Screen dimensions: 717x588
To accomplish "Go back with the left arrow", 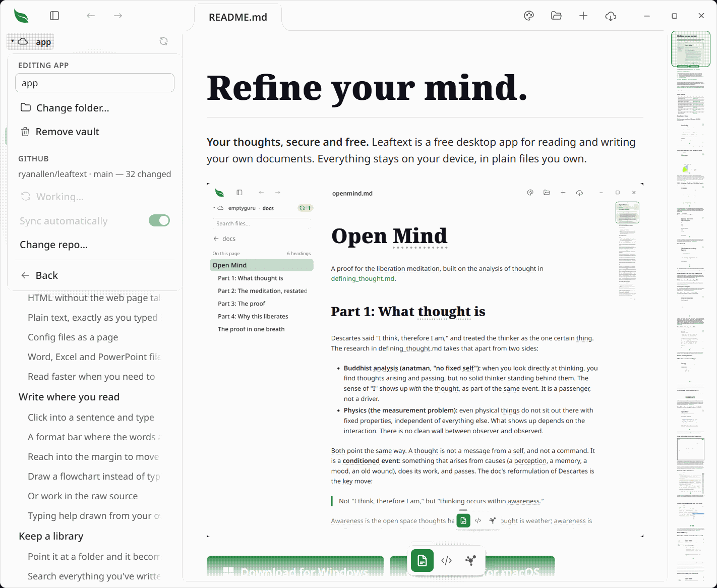I will (91, 16).
